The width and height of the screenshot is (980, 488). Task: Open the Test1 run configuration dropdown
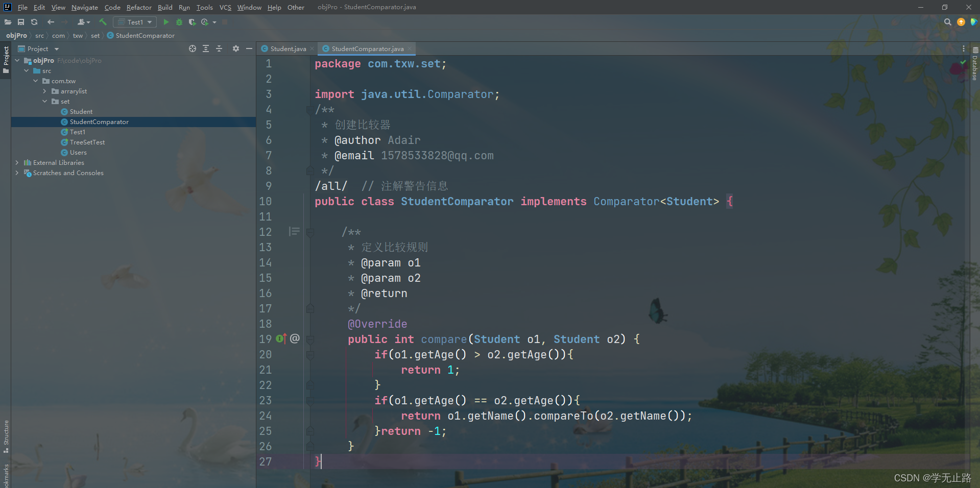(135, 22)
